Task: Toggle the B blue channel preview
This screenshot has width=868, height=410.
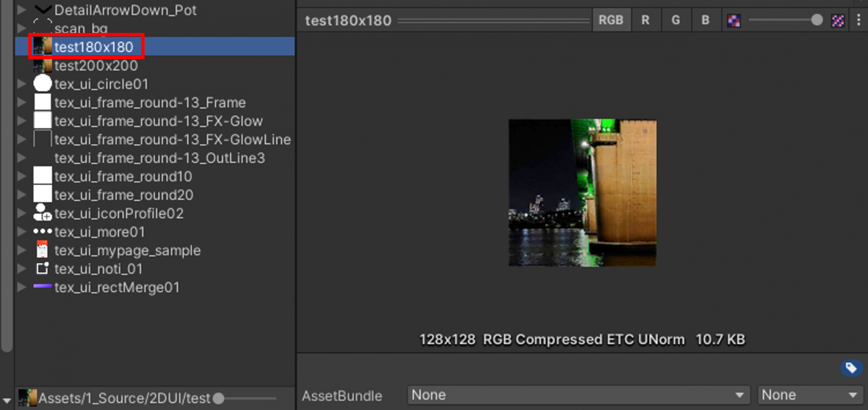Action: pos(705,20)
